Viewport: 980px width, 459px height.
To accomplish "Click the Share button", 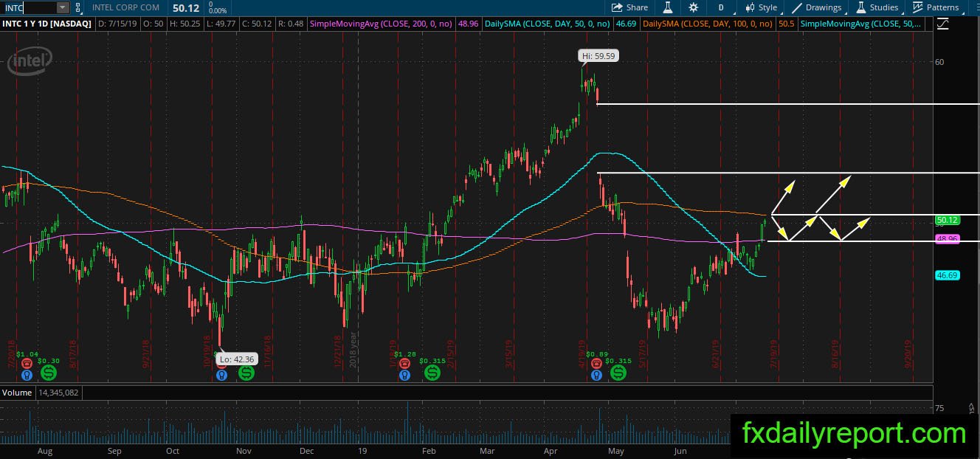I will 629,7.
